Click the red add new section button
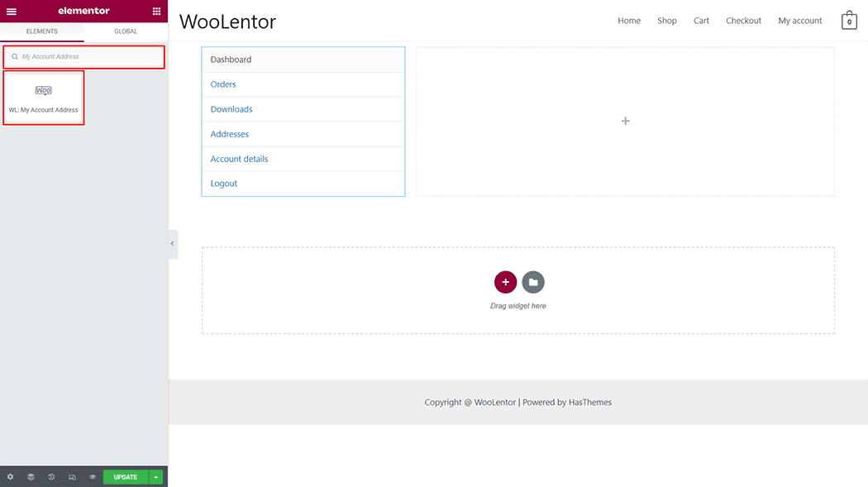 click(x=505, y=282)
